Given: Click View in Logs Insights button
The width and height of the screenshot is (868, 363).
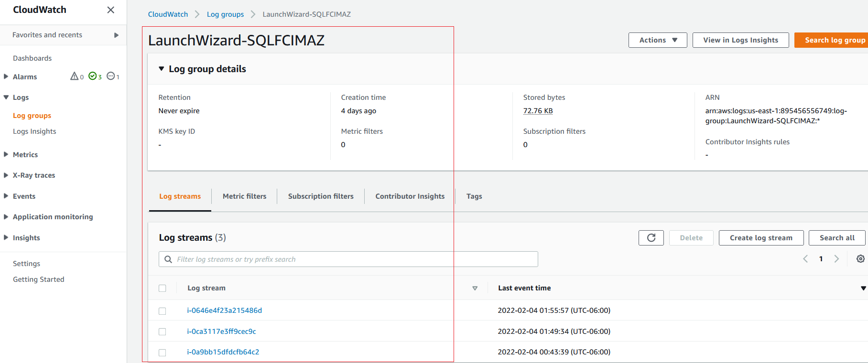Looking at the screenshot, I should 740,40.
